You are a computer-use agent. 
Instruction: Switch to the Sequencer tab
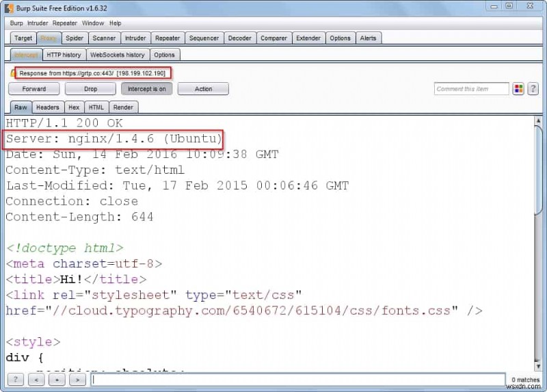click(x=204, y=38)
